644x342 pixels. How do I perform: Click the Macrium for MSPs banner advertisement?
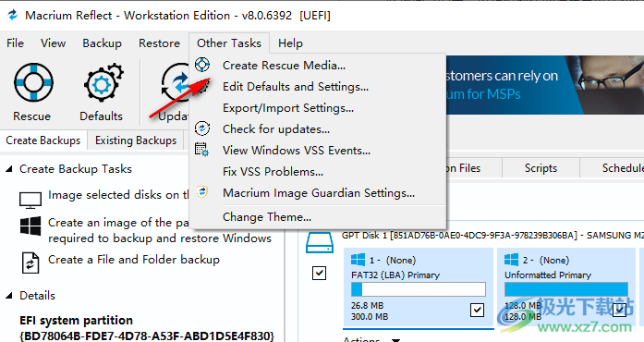[x=545, y=85]
